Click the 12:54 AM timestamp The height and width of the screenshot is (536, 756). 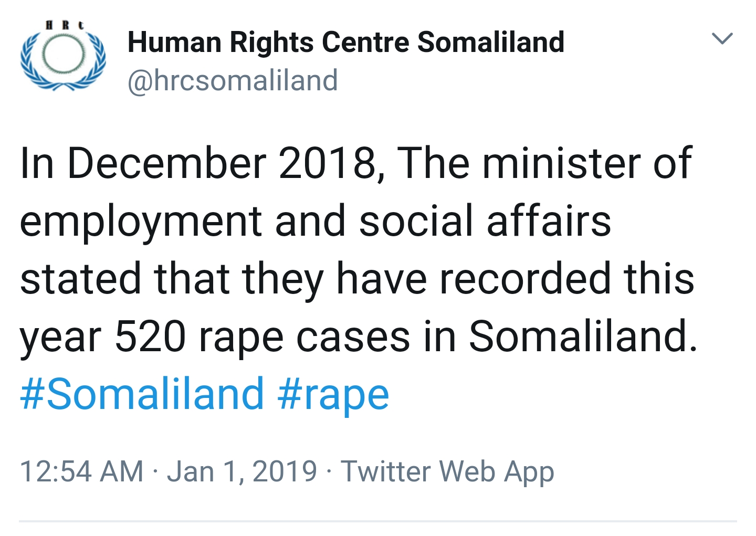81,471
